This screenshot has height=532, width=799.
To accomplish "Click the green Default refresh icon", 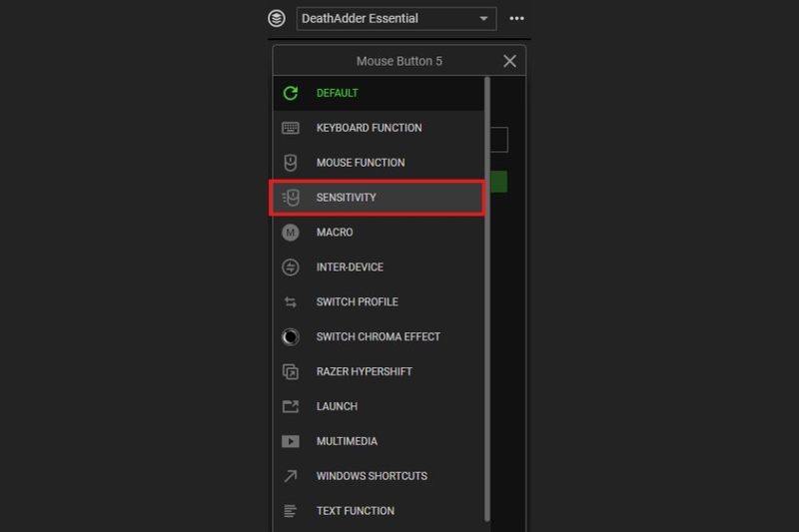I will pos(291,93).
